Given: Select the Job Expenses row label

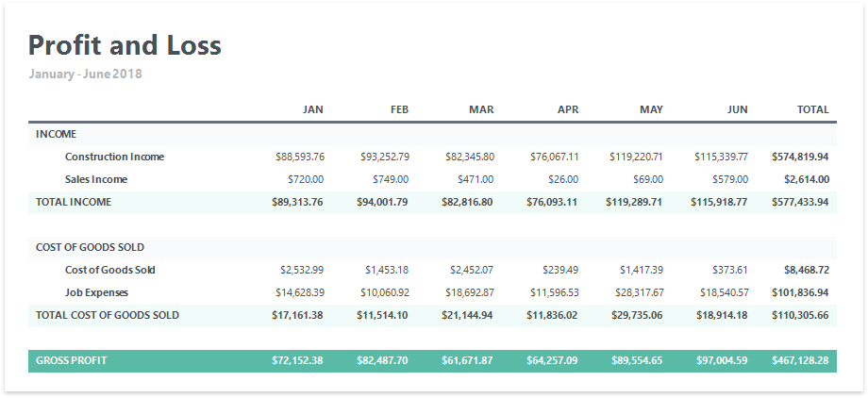Looking at the screenshot, I should point(96,292).
